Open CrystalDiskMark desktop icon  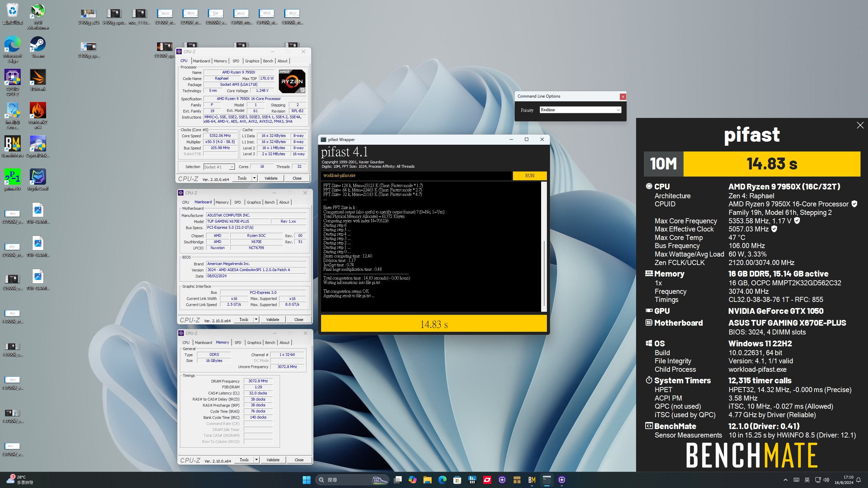point(38,146)
